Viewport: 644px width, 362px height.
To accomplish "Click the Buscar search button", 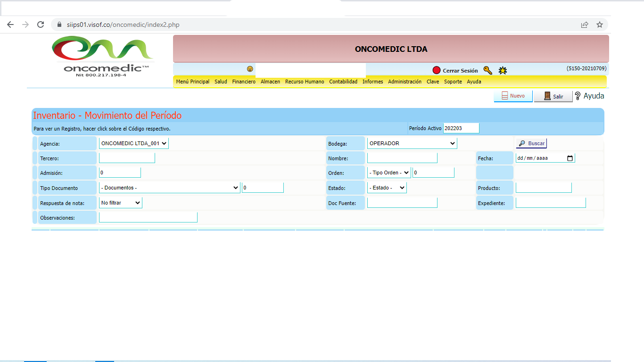I will point(531,143).
